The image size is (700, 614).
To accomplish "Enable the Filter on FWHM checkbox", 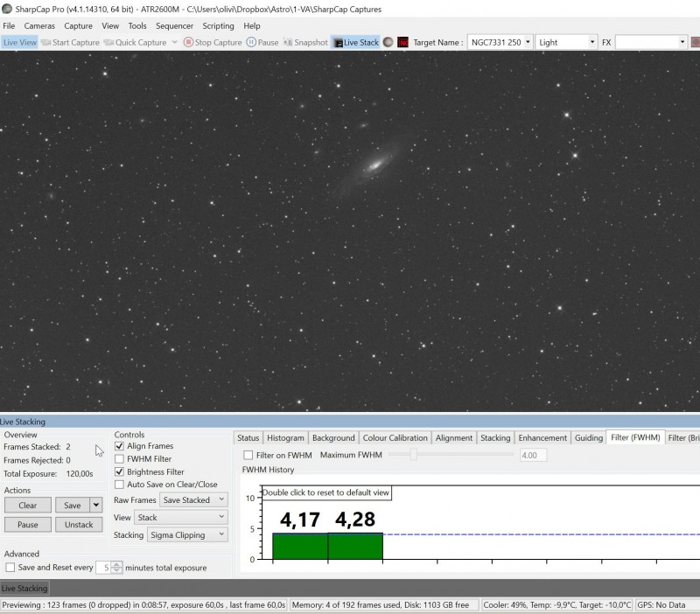I will (248, 455).
